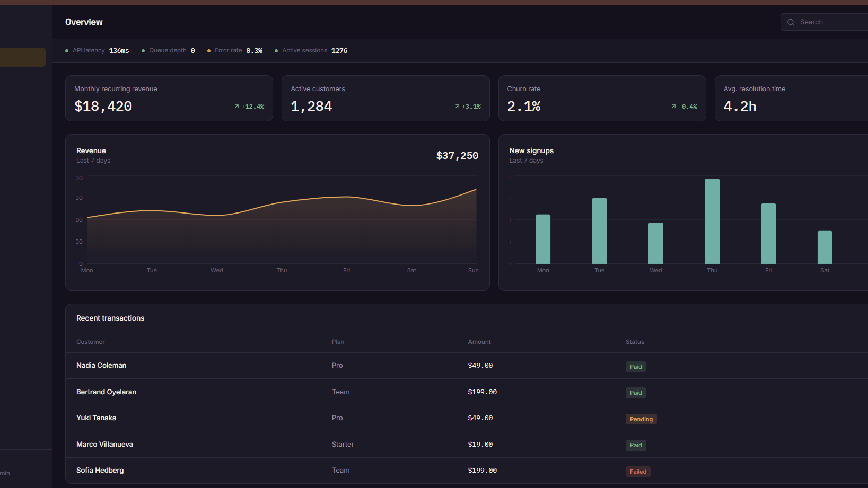The image size is (868, 488).
Task: Click the highlighted sidebar menu item
Action: pyautogui.click(x=23, y=57)
